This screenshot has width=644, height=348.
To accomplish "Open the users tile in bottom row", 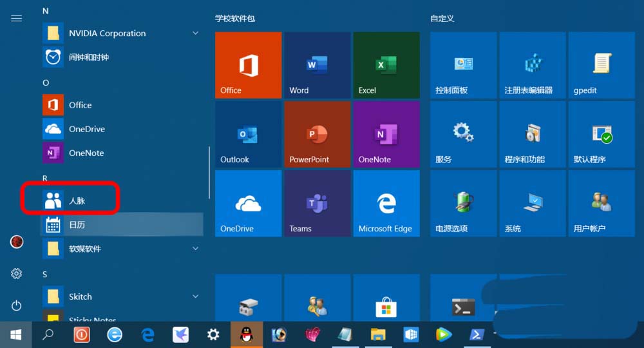I will click(x=317, y=298).
